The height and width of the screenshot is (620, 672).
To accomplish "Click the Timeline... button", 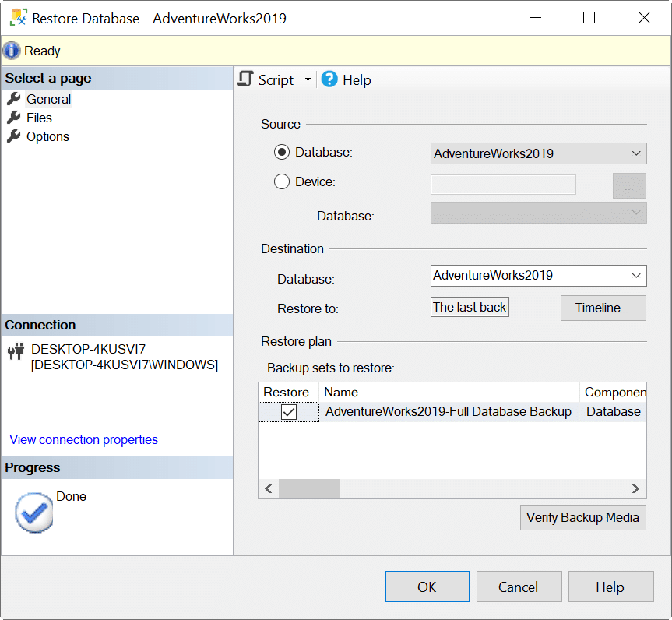I will (x=603, y=308).
